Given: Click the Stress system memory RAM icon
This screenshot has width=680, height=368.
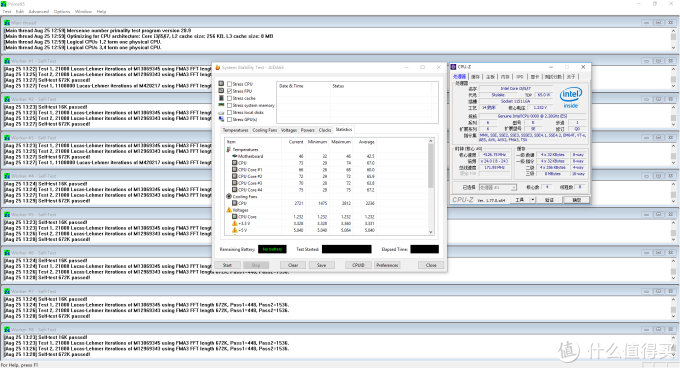Looking at the screenshot, I should 221,105.
